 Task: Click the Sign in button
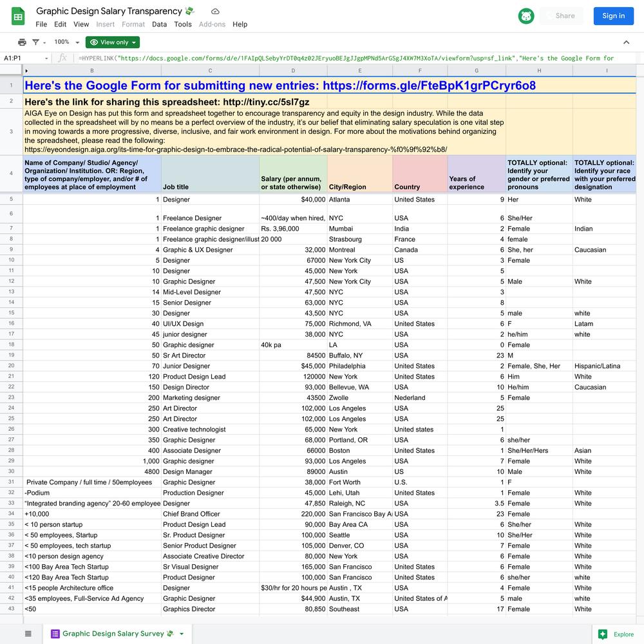click(x=613, y=16)
